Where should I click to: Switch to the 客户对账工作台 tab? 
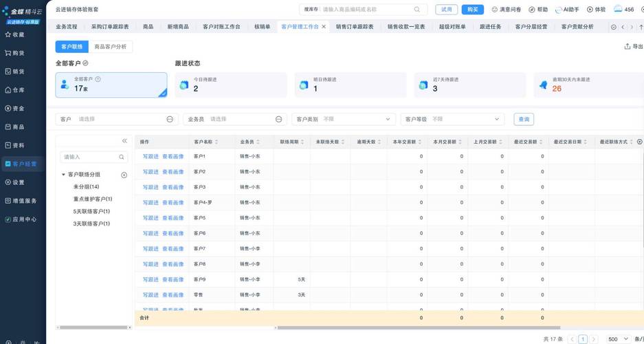pos(222,27)
